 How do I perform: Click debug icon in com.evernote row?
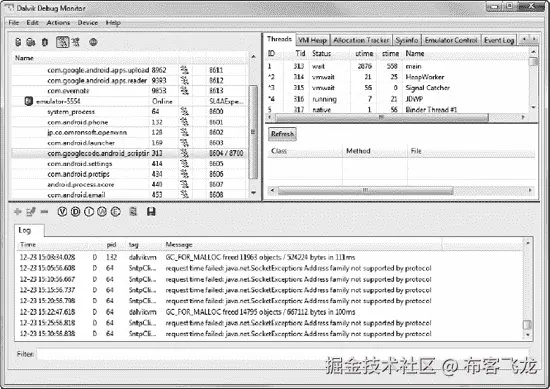[x=185, y=91]
